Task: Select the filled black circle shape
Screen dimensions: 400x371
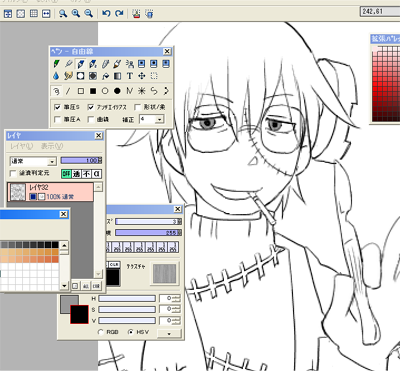Action: (117, 91)
